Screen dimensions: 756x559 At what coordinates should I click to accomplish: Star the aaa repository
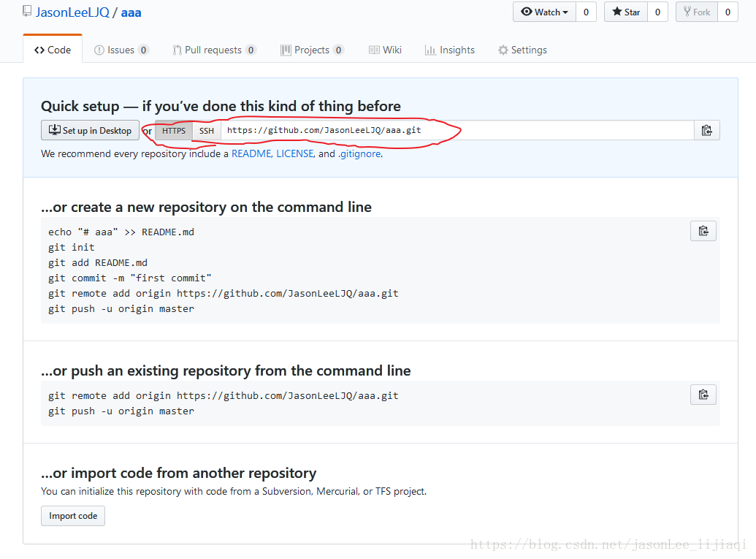tap(626, 12)
